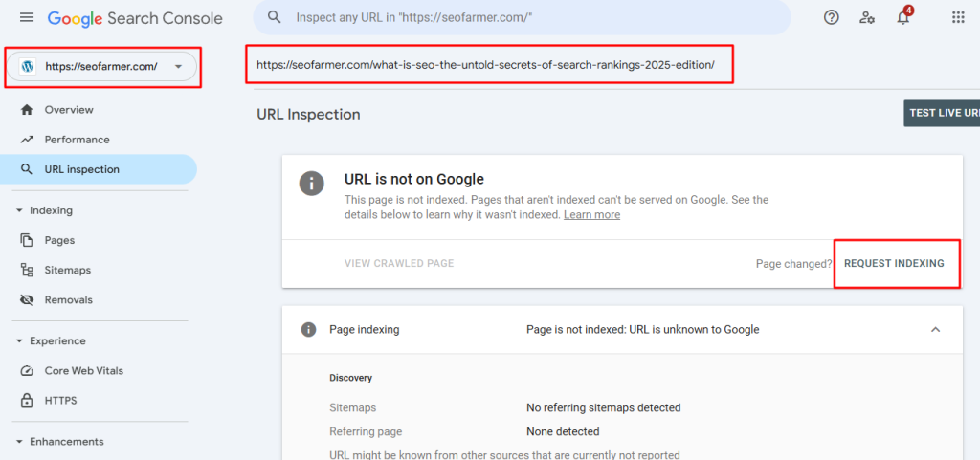Click the Overview home icon
This screenshot has height=460, width=980.
tap(26, 110)
